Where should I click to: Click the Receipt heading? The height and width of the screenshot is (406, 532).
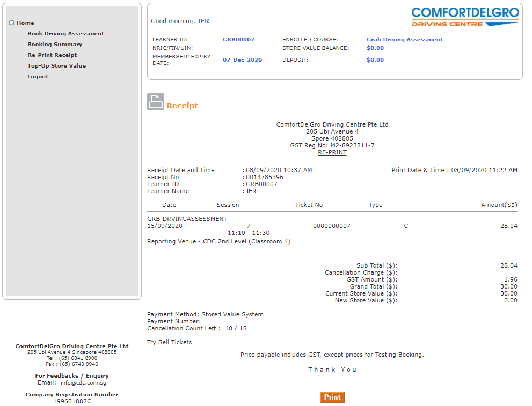182,106
